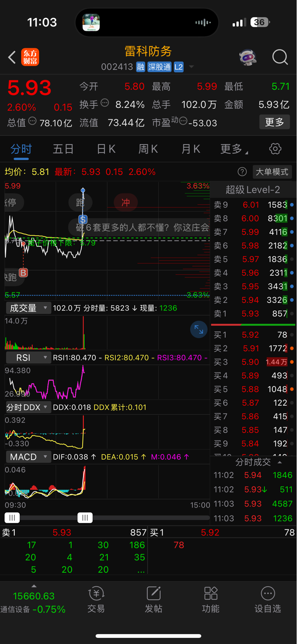Open RSI indicator dropdown
This screenshot has width=297, height=644.
28,357
